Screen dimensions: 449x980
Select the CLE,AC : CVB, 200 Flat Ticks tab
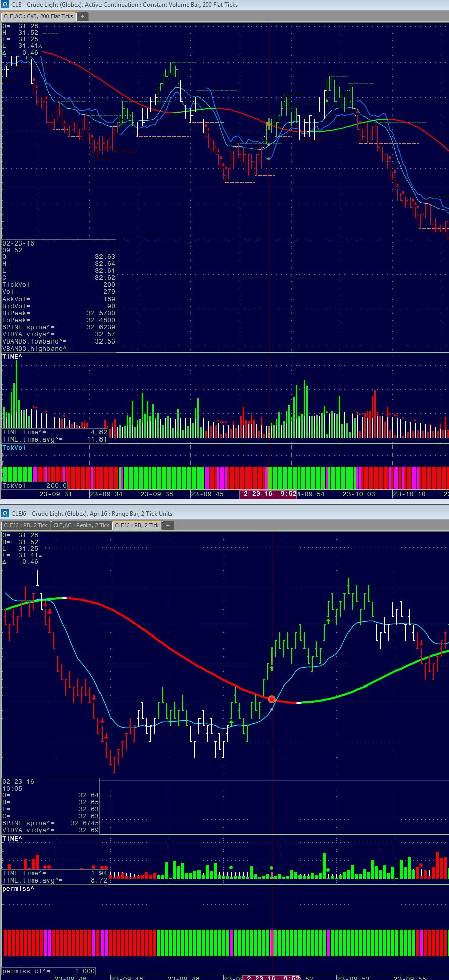[x=38, y=16]
